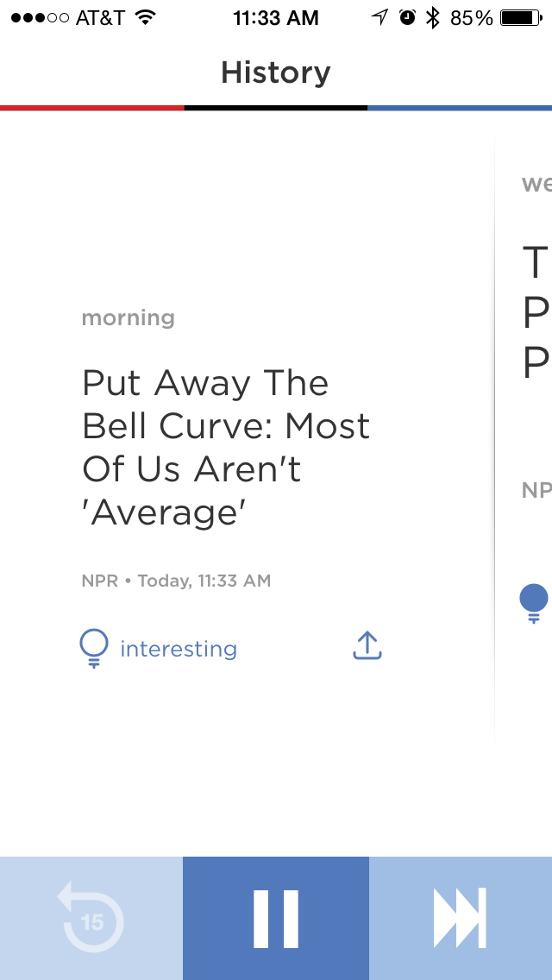Tap the alarm clock status icon
Image resolution: width=552 pixels, height=980 pixels.
pos(408,17)
